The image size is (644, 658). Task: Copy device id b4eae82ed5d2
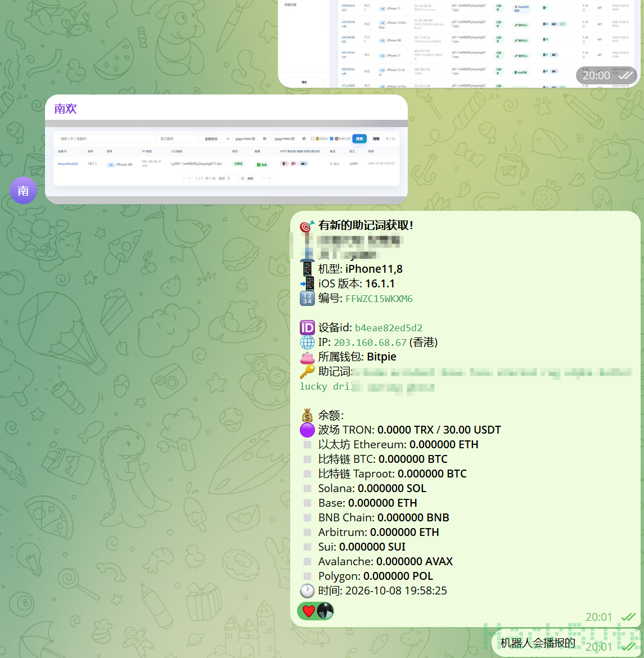point(389,328)
